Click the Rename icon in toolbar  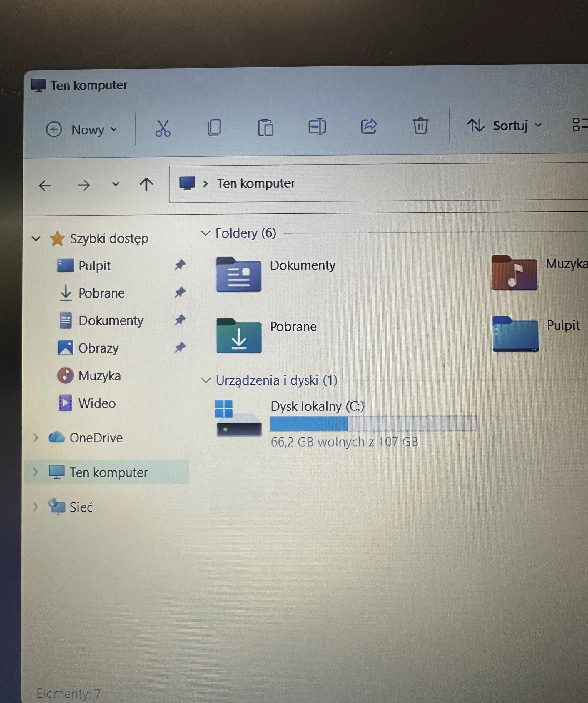pos(317,127)
